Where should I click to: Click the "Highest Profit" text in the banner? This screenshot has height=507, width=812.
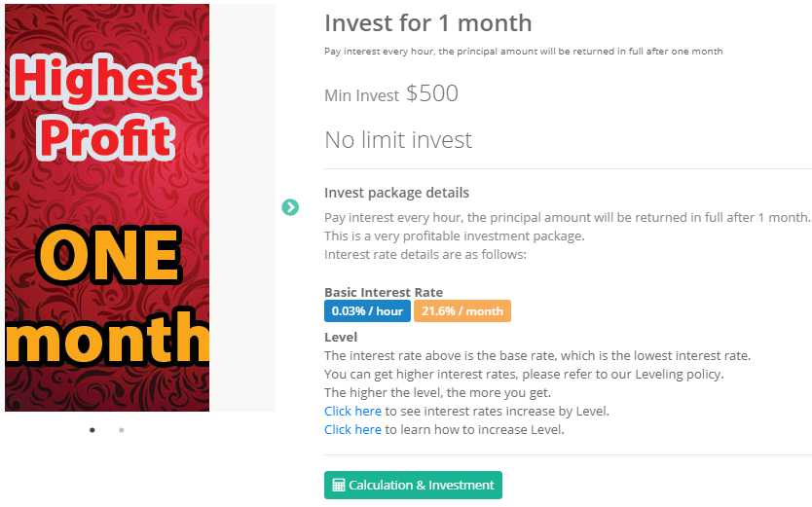pyautogui.click(x=105, y=107)
